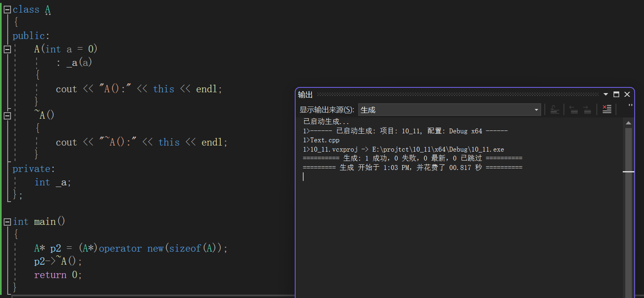The height and width of the screenshot is (298, 644).
Task: Collapse the ~A() destructor block
Action: 7,116
